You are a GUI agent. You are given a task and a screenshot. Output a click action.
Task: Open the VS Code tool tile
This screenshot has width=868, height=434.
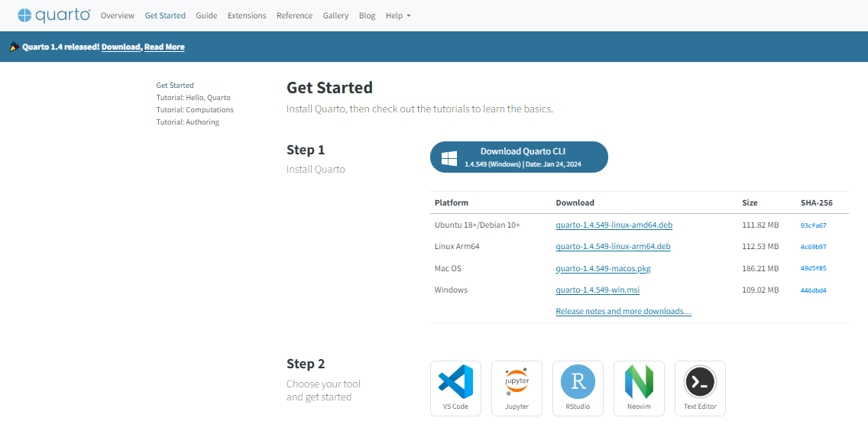click(x=455, y=388)
